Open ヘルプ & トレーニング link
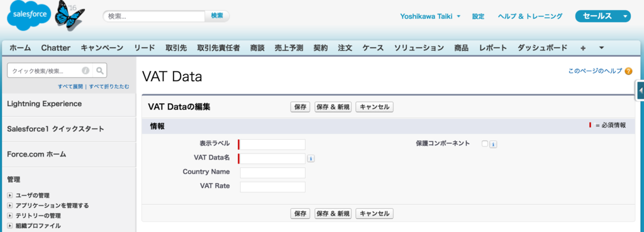 coord(530,16)
